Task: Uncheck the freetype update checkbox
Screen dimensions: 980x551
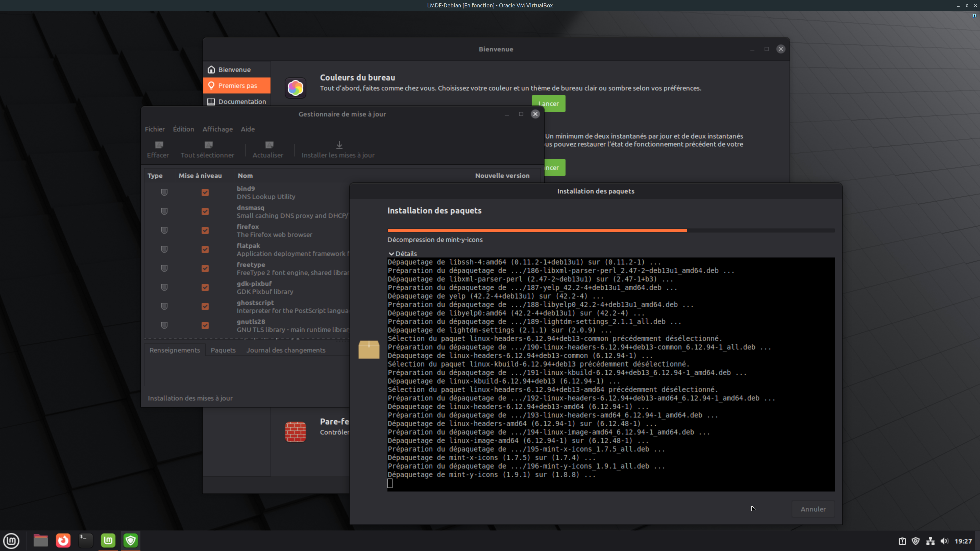Action: tap(205, 268)
